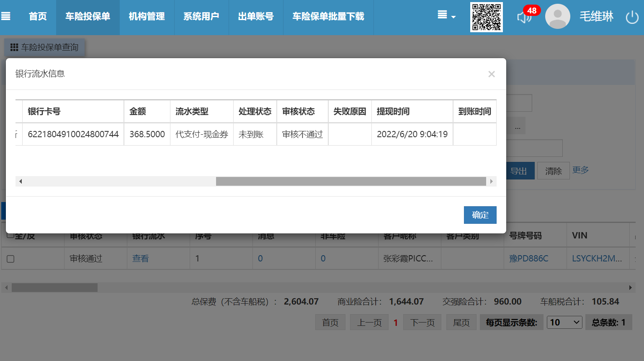The height and width of the screenshot is (361, 644).
Task: Open notifications speaker icon with badge 48
Action: click(524, 17)
